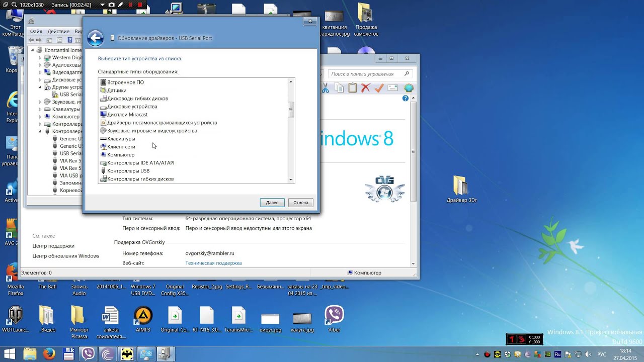The image size is (644, 362).
Task: Select "Контроллеры USB" device type
Action: [128, 171]
